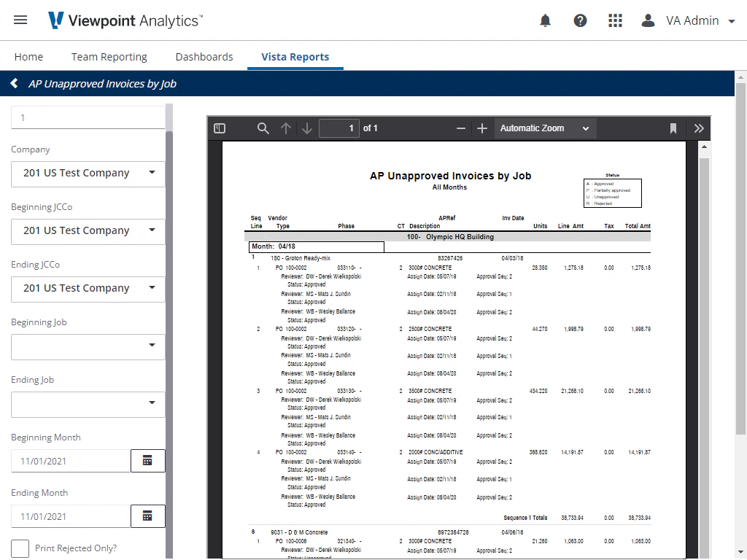The image size is (747, 560).
Task: Open the apps grid launcher
Action: click(615, 20)
